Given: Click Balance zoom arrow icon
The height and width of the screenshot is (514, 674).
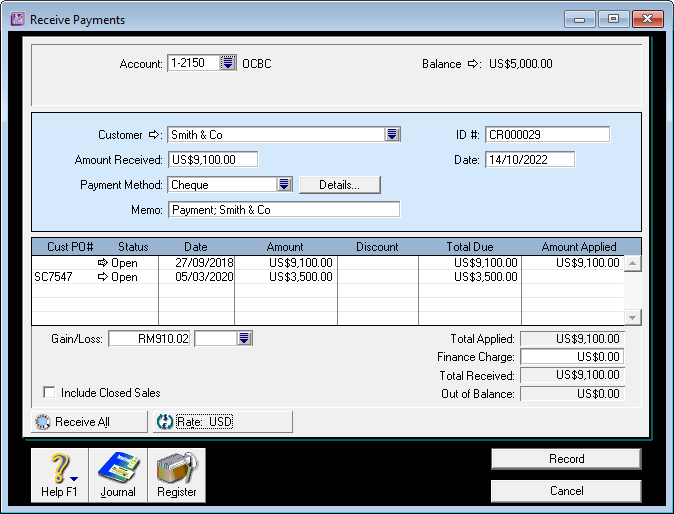Looking at the screenshot, I should tap(473, 64).
